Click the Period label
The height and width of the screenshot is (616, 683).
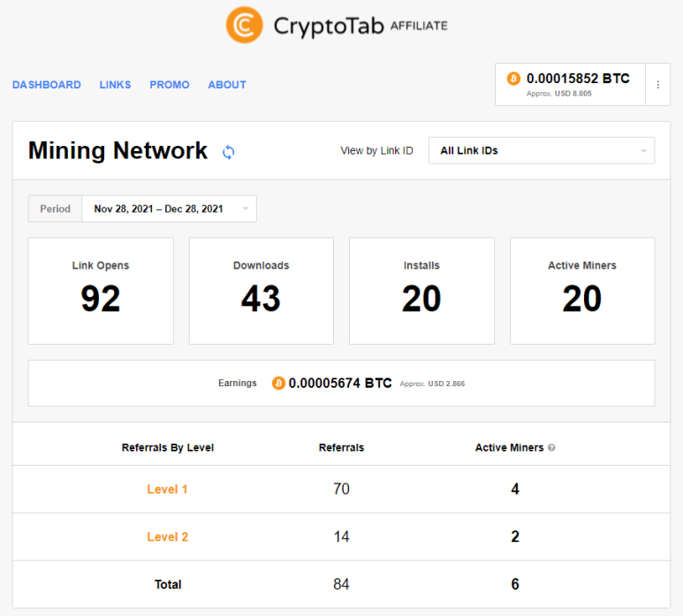[x=56, y=209]
